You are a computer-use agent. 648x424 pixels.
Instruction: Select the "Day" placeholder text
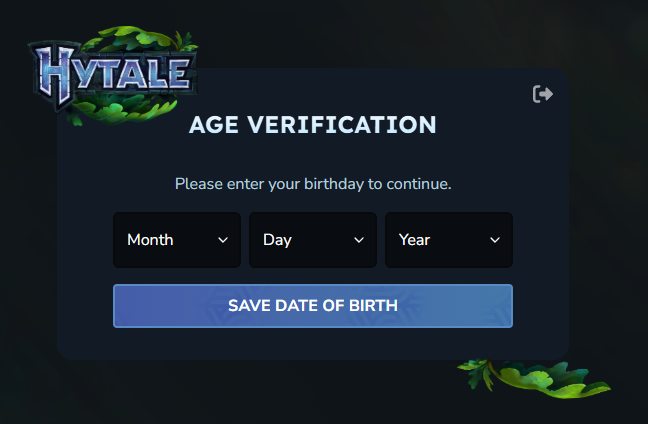coord(277,240)
